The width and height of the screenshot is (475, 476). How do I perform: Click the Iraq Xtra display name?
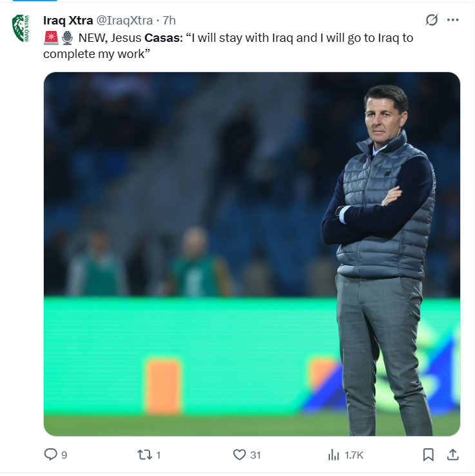(68, 21)
